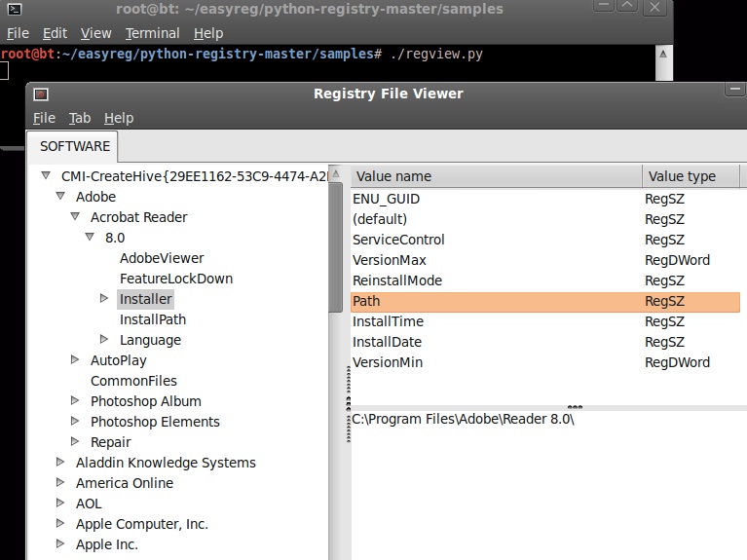747x560 pixels.
Task: Collapse the Adobe tree node
Action: click(60, 197)
